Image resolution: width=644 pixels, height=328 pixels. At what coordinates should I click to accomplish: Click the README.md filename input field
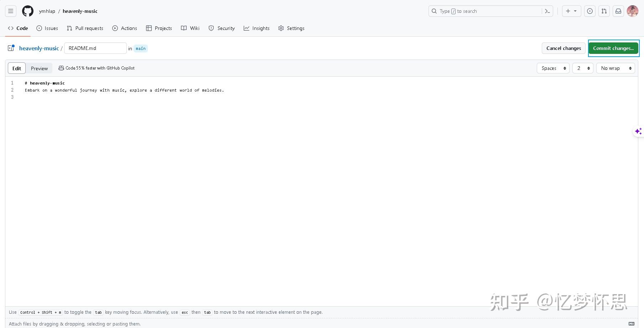[95, 48]
